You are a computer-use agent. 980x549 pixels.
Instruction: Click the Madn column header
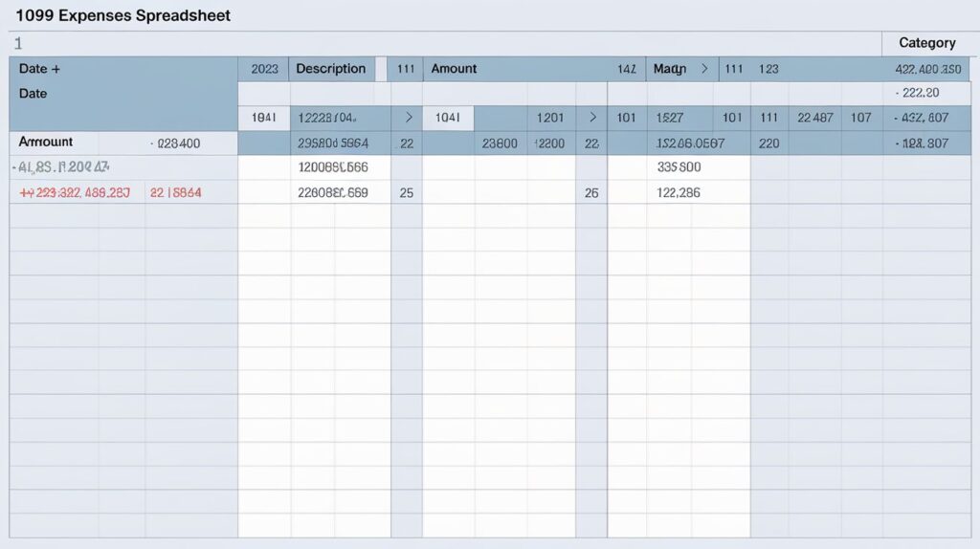click(669, 69)
